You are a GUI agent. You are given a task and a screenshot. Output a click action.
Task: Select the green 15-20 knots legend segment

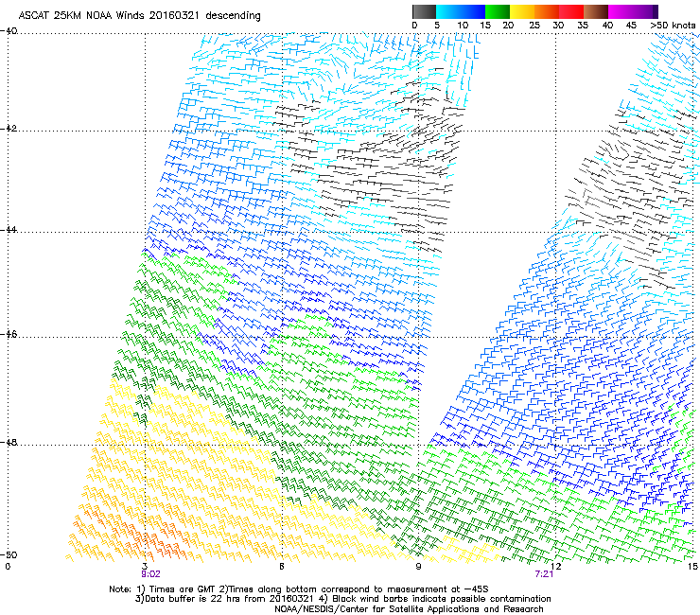click(x=498, y=11)
